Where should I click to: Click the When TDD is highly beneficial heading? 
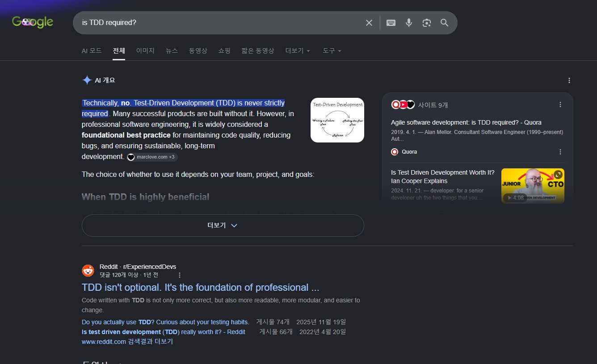pos(146,197)
